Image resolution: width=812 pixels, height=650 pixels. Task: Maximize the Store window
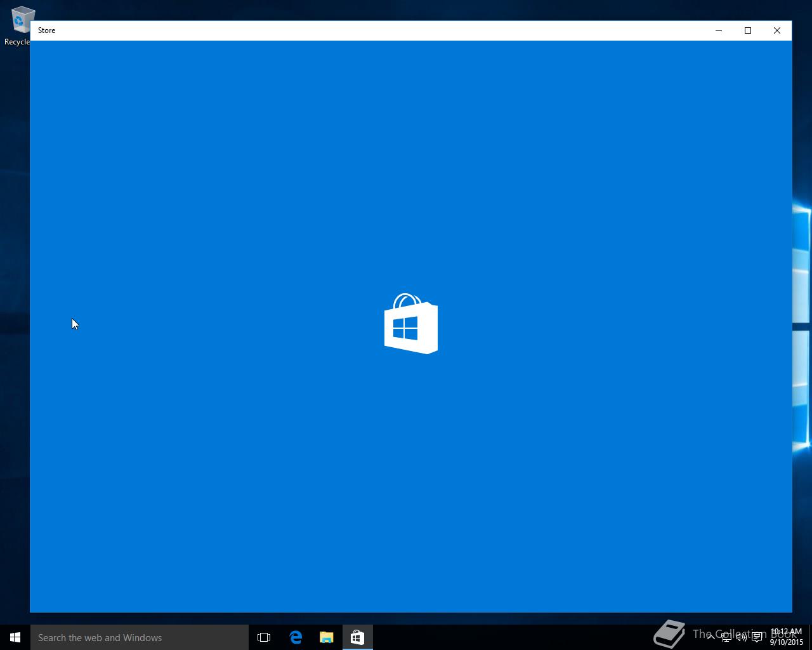[748, 30]
